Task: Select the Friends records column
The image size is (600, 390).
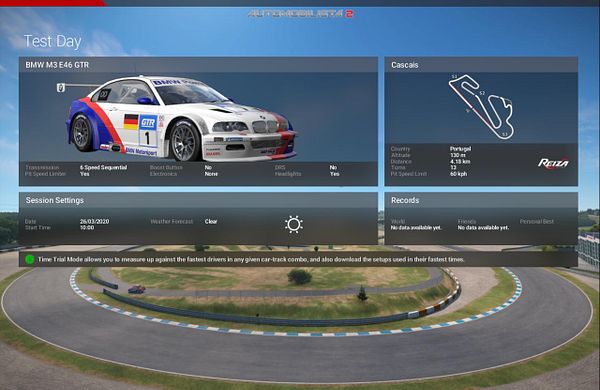Action: tap(483, 225)
